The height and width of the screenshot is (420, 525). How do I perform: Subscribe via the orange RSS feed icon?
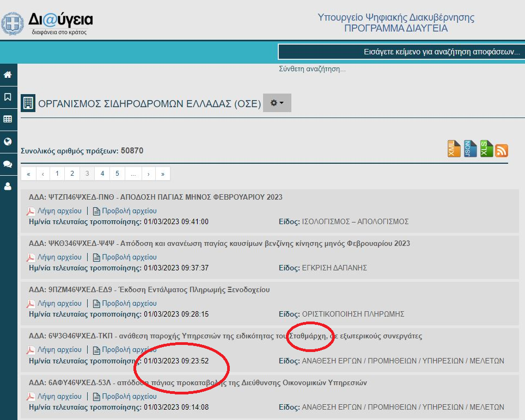pyautogui.click(x=501, y=150)
